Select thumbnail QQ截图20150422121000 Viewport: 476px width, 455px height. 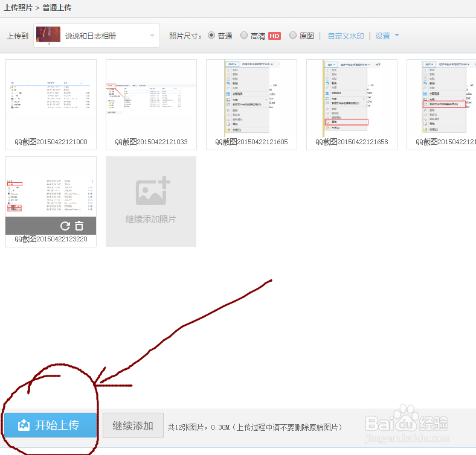[51, 104]
